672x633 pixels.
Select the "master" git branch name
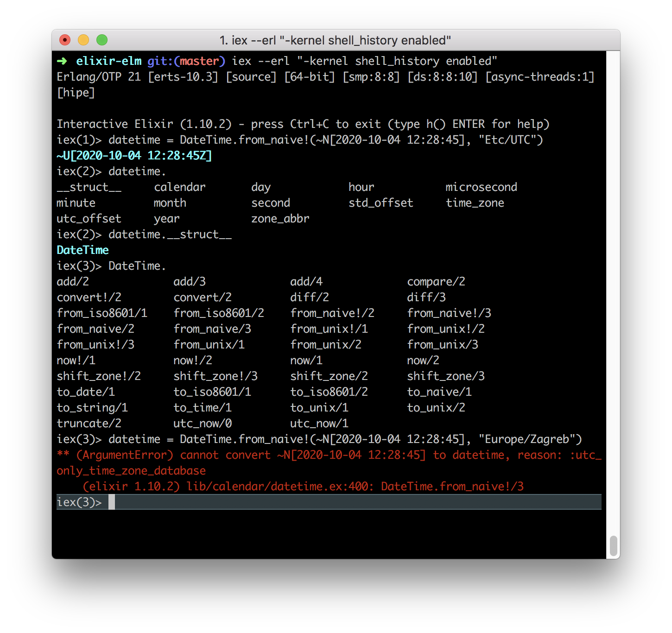(x=199, y=61)
